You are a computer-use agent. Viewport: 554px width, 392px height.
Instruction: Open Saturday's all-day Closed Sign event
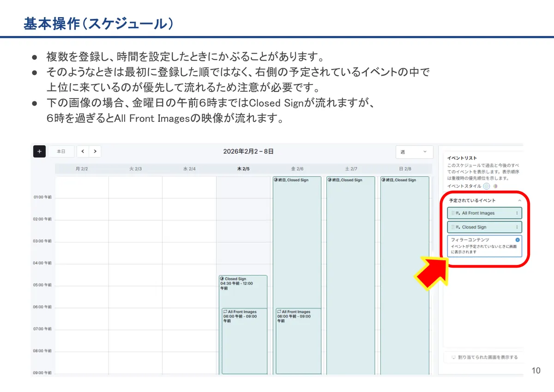coord(351,275)
